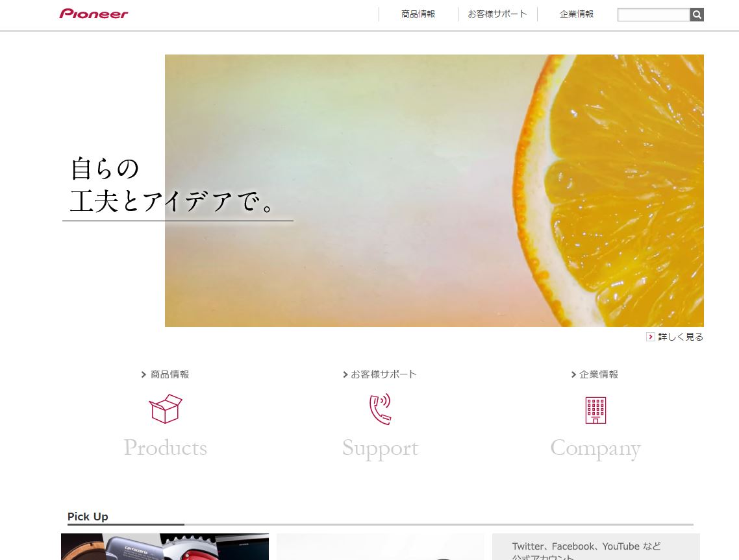The image size is (739, 560).
Task: Click the Products box icon
Action: click(x=166, y=409)
